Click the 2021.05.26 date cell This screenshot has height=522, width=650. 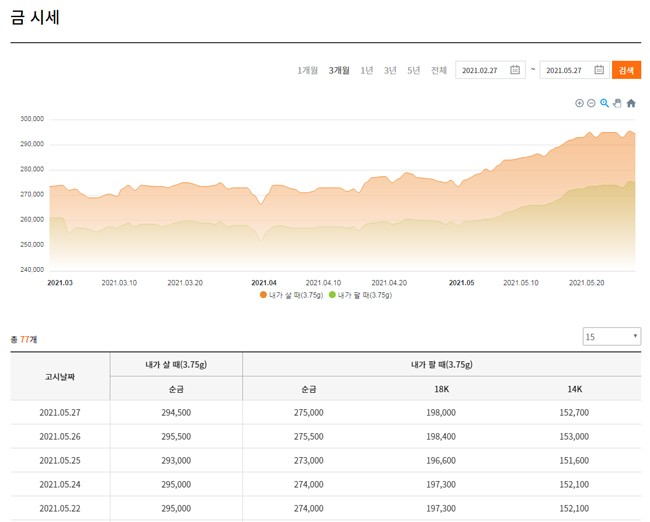coord(60,437)
